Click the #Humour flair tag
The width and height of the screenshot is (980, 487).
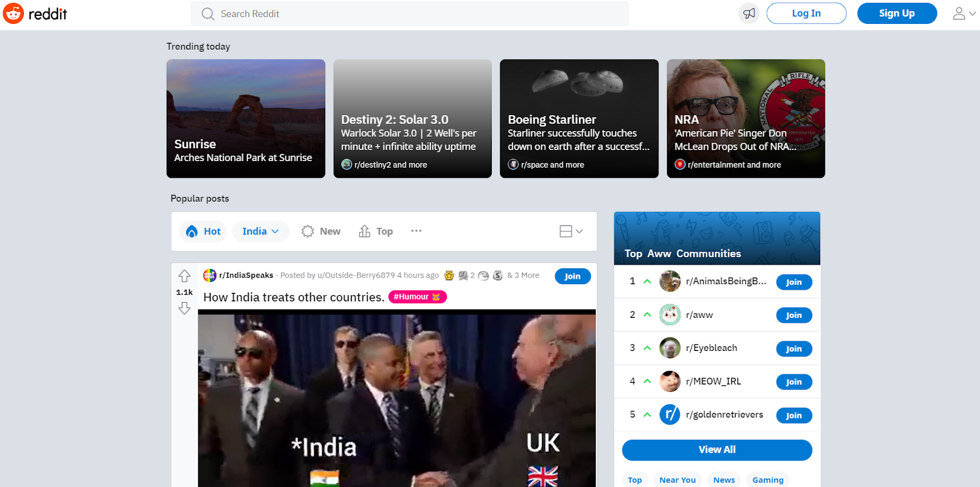pos(418,296)
